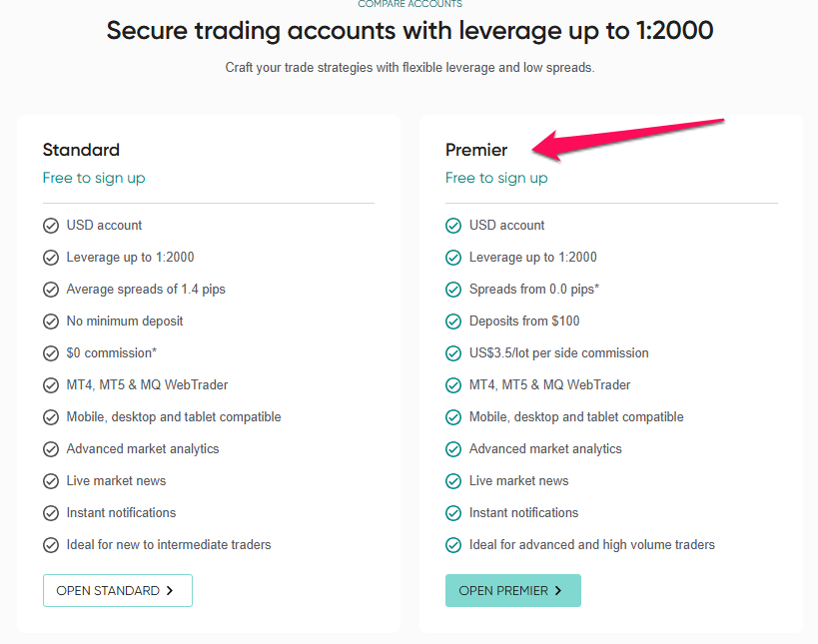Click the green checkmark next to Deposits from $100
This screenshot has height=644, width=818.
(x=453, y=322)
